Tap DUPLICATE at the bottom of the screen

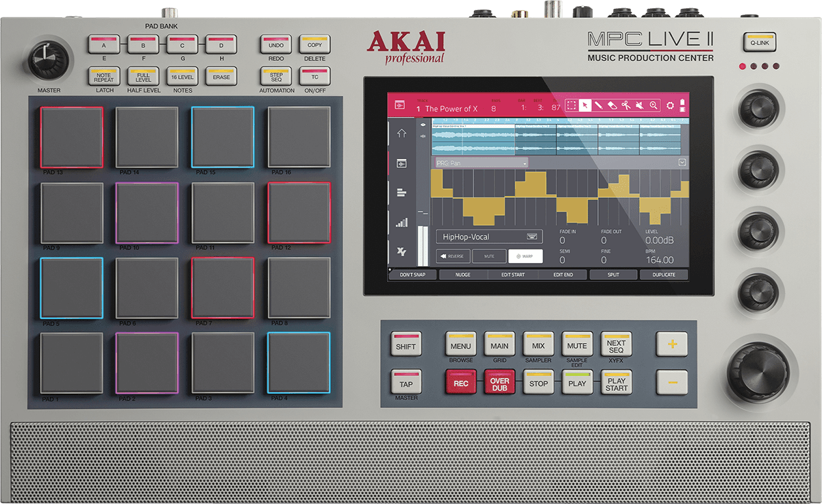click(x=664, y=275)
